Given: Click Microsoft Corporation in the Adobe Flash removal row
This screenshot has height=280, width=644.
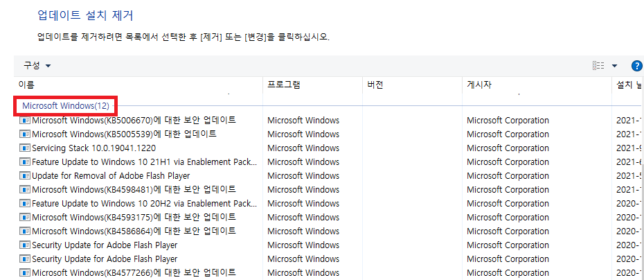Looking at the screenshot, I should tap(508, 176).
